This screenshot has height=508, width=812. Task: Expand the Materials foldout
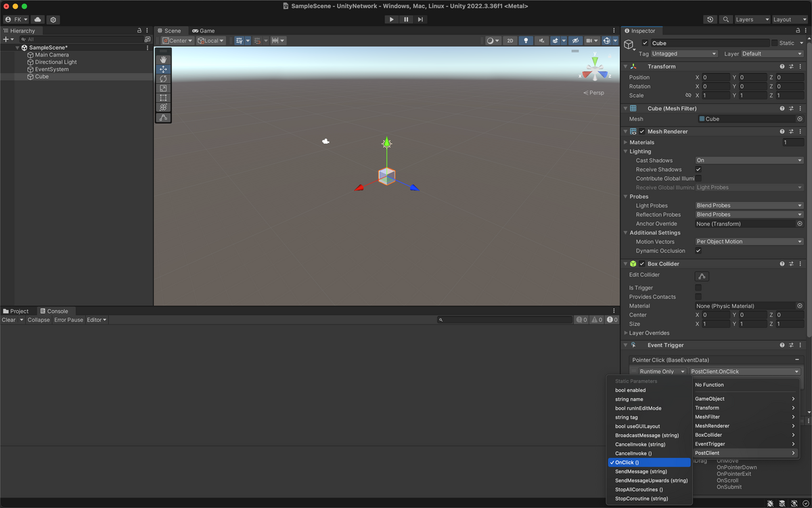(625, 142)
